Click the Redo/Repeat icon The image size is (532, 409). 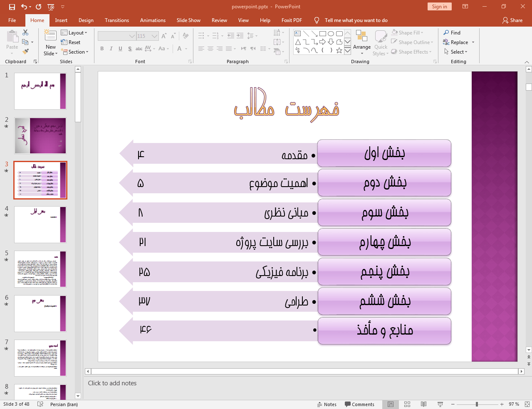point(38,7)
